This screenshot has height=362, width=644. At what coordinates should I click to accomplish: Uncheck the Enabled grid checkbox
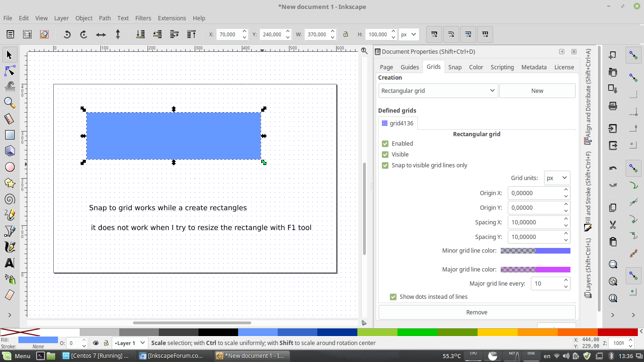(386, 144)
